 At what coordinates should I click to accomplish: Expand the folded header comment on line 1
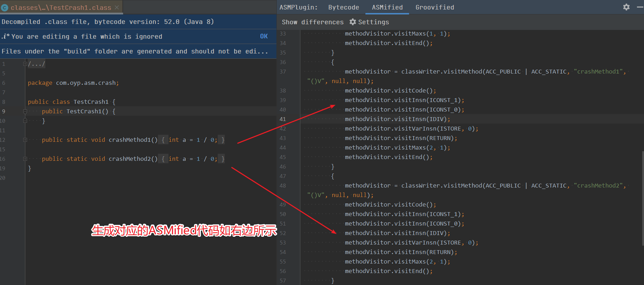click(25, 64)
